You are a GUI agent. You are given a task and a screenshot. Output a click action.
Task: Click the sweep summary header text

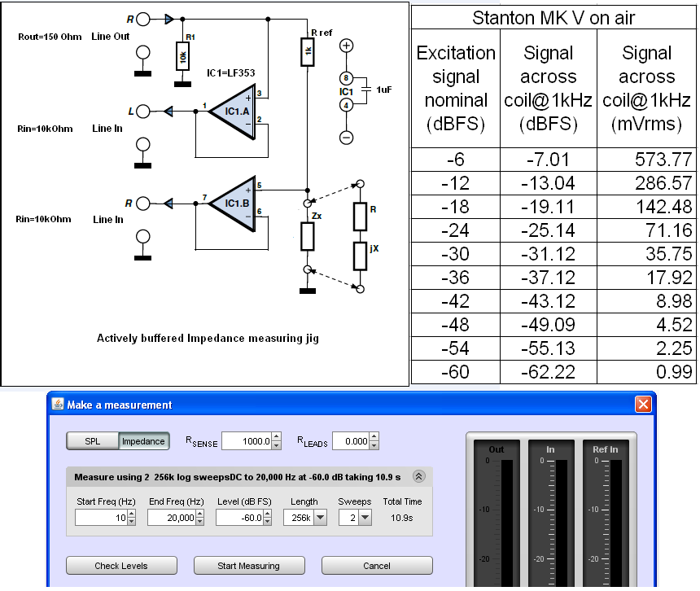(238, 477)
